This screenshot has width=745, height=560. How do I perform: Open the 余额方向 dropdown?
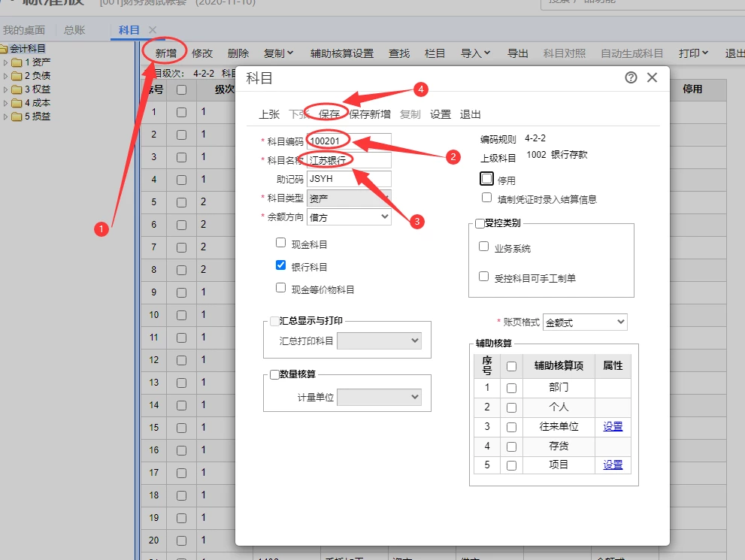coord(350,217)
